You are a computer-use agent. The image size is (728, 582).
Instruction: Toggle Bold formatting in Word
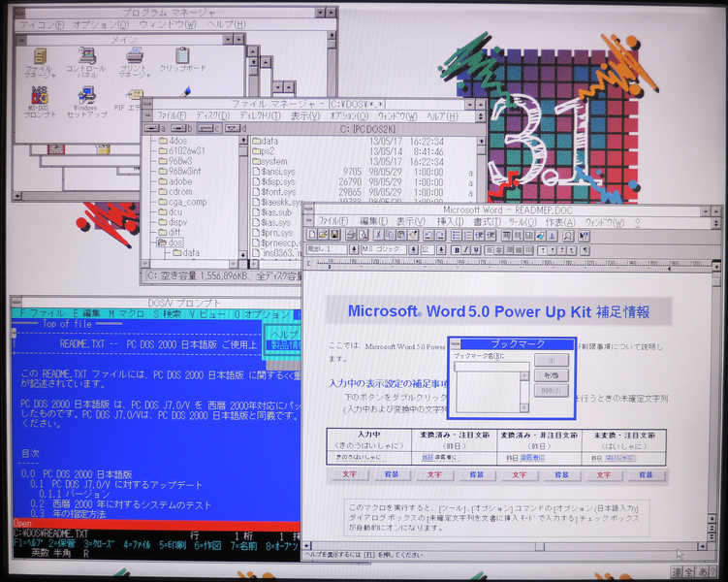coord(457,250)
